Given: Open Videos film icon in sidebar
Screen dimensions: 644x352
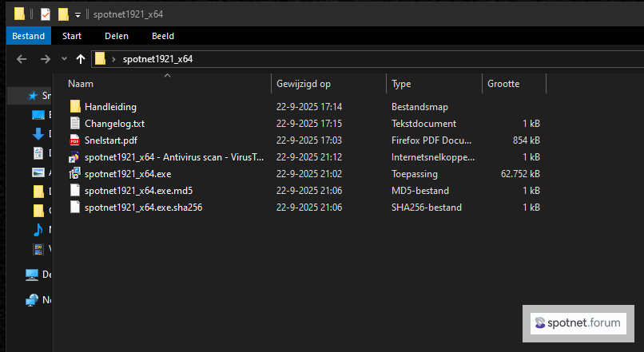Looking at the screenshot, I should point(38,248).
